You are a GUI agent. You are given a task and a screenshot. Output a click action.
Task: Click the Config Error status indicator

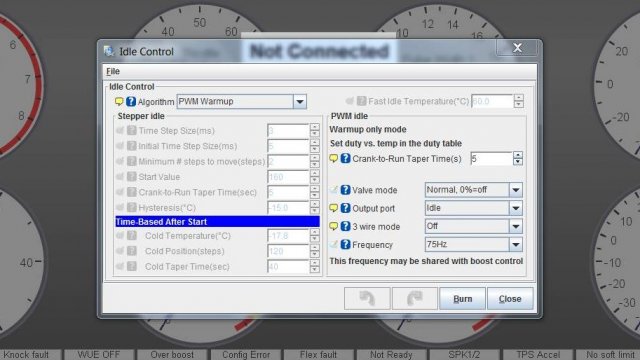(x=246, y=355)
